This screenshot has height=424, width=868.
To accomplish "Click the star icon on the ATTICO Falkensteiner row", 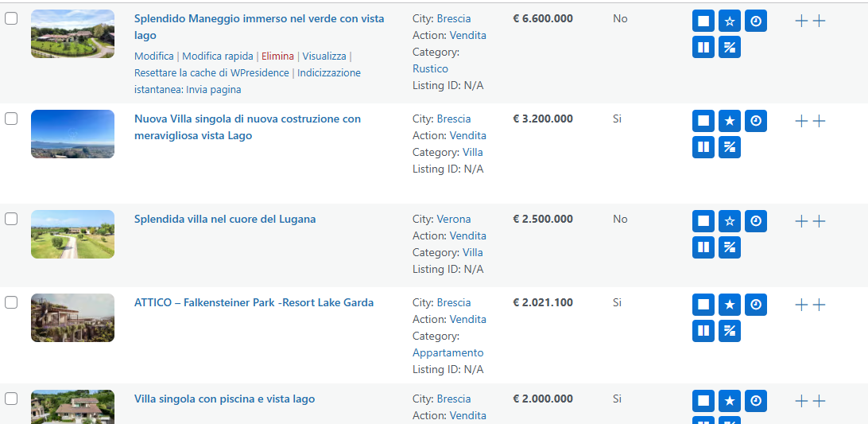I will [x=730, y=305].
